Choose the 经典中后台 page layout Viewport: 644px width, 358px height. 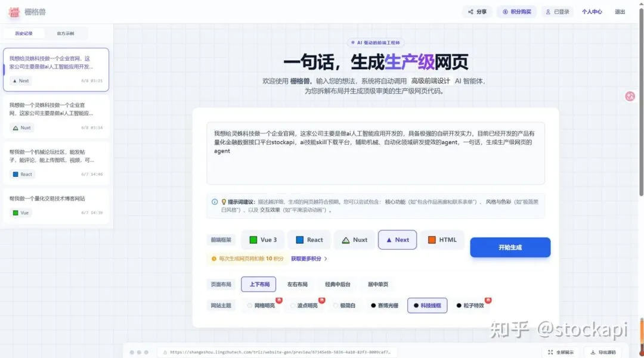click(338, 284)
